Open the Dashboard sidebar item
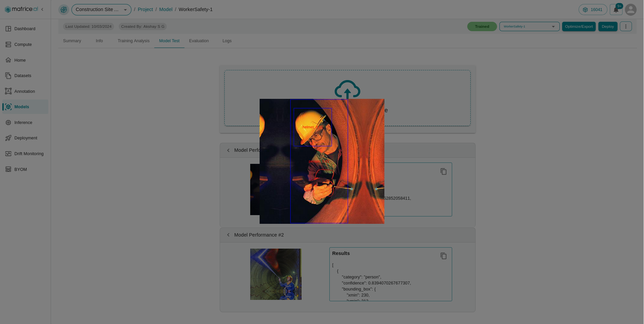The width and height of the screenshot is (644, 324). (25, 29)
